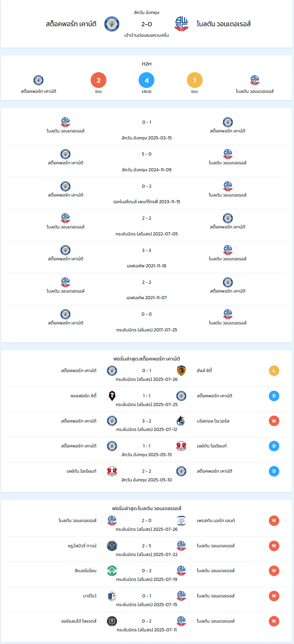294x644 pixels.
Task: Click the yellow L result badge for the Hull match
Action: point(274,371)
